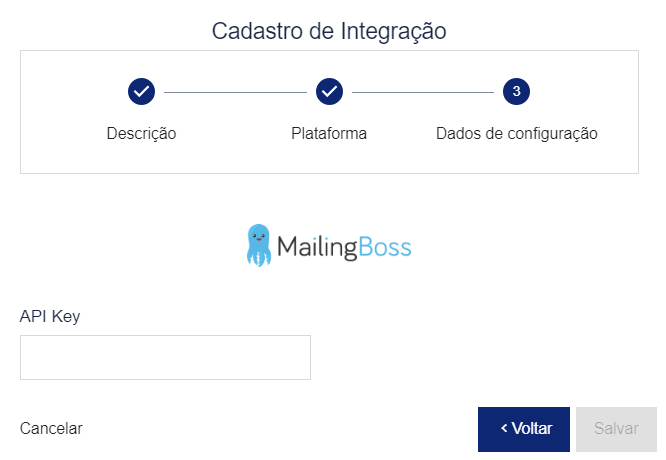Click the completed Descrição step checkmark circle

pos(141,91)
